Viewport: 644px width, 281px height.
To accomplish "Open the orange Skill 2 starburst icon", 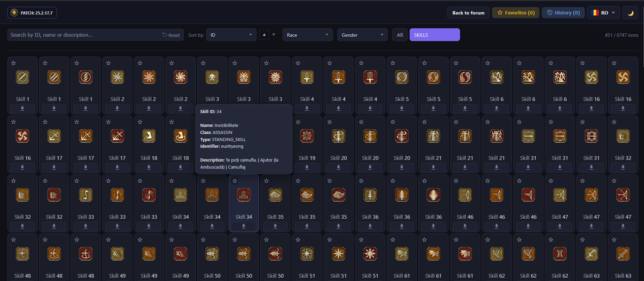I will 149,77.
